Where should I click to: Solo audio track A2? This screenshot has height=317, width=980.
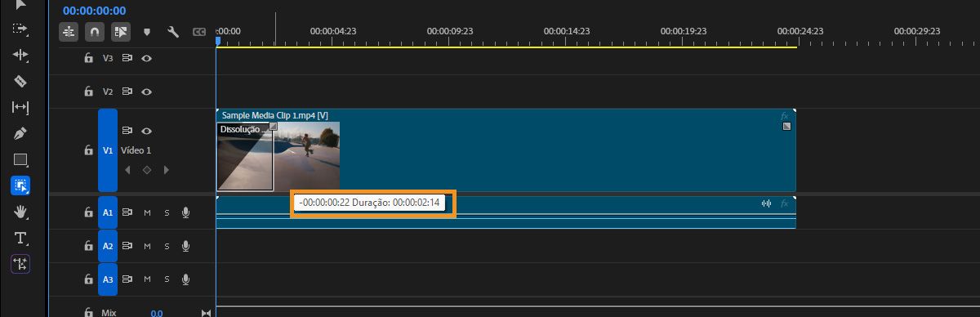(x=167, y=246)
